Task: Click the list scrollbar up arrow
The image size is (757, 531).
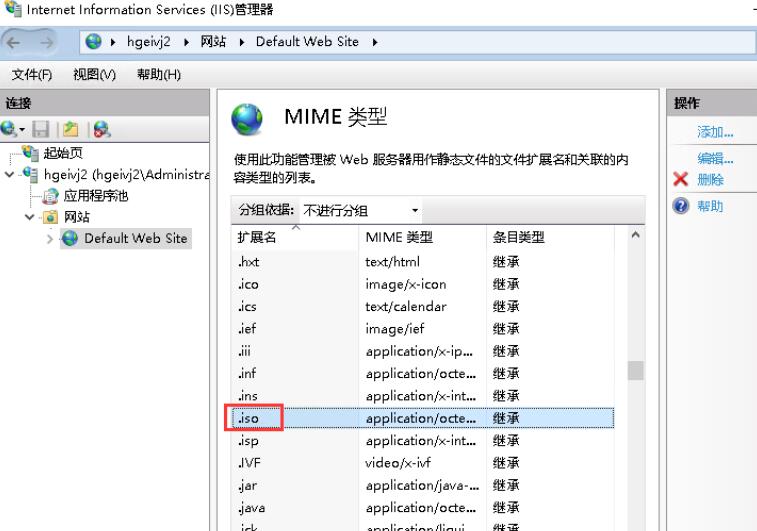Action: (x=635, y=235)
